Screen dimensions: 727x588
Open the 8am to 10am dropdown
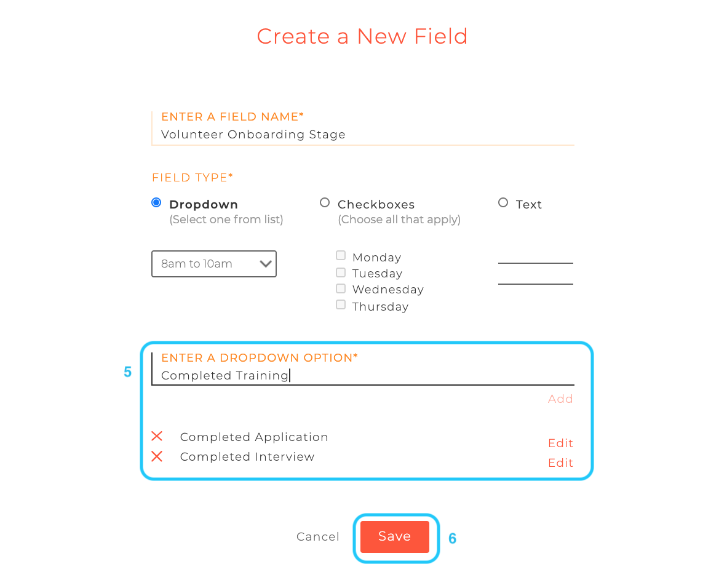(214, 264)
